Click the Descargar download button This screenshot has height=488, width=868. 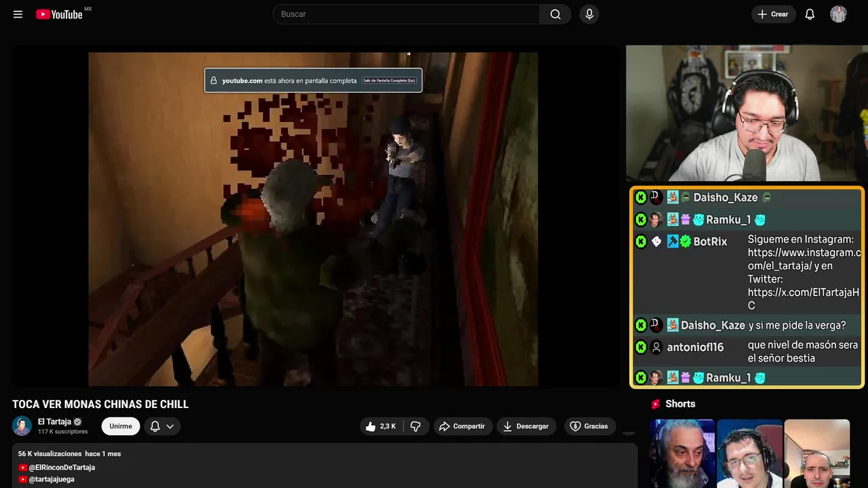coord(526,426)
